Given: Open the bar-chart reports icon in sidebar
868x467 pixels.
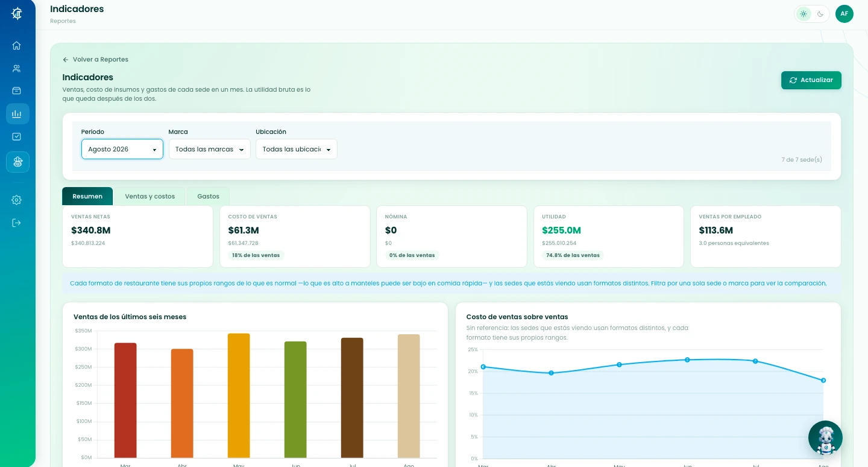Looking at the screenshot, I should pyautogui.click(x=17, y=113).
